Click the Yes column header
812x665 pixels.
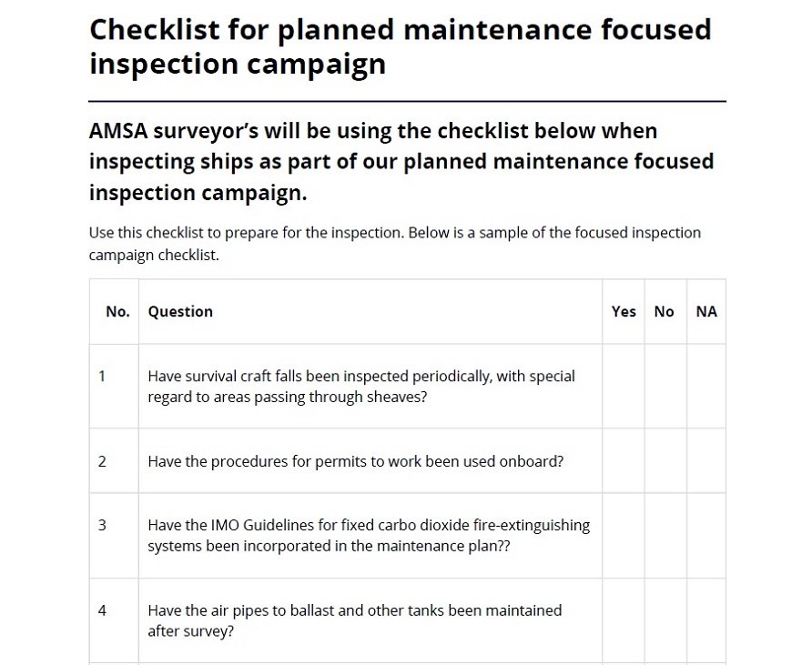pyautogui.click(x=624, y=311)
